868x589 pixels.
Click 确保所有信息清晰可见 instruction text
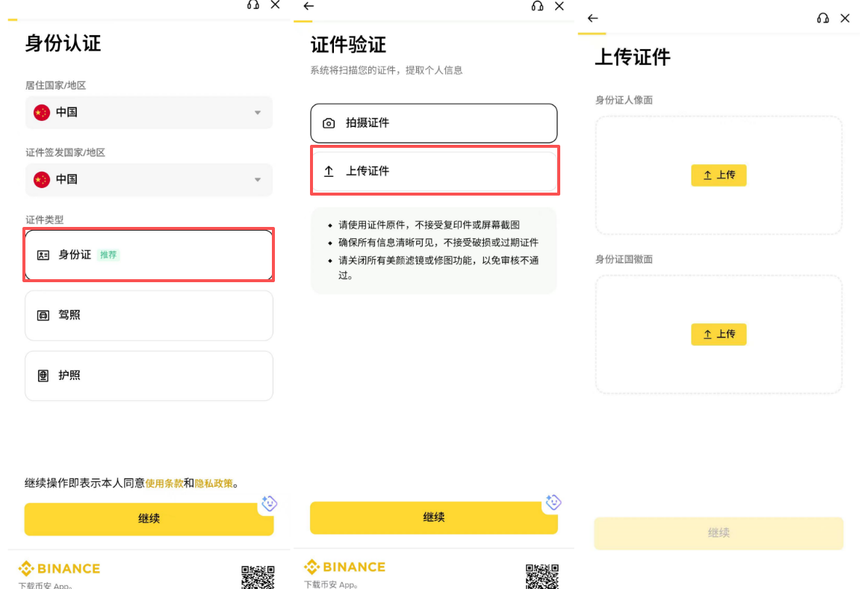point(438,242)
